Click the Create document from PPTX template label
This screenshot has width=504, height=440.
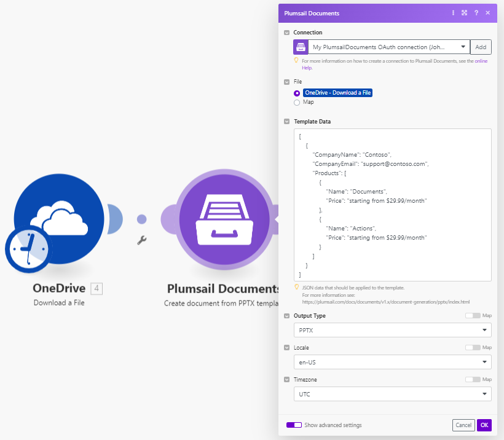tap(221, 304)
